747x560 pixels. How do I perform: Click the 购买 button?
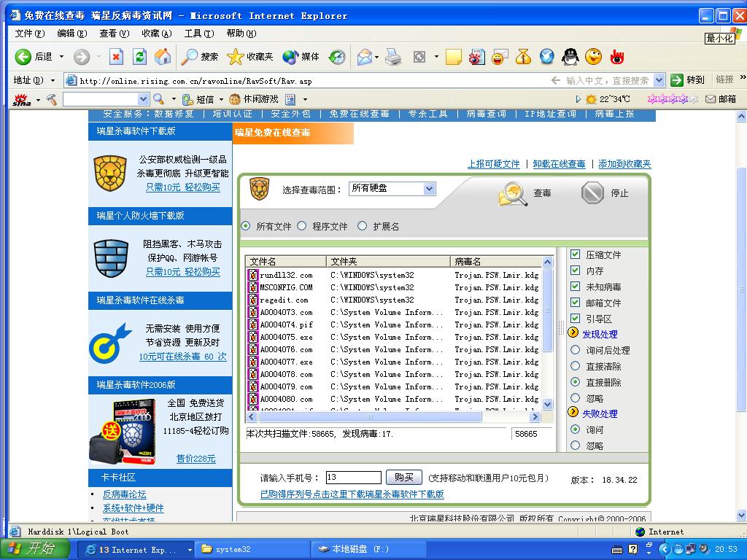403,477
